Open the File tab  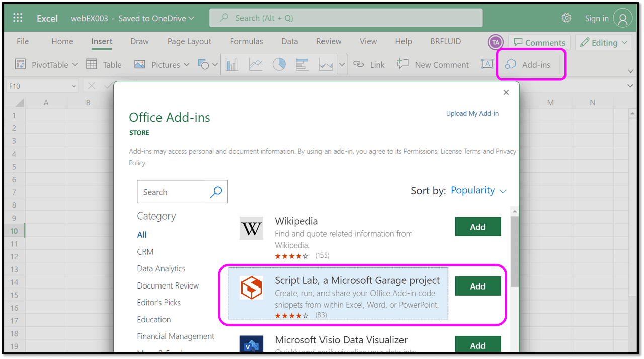pyautogui.click(x=23, y=41)
